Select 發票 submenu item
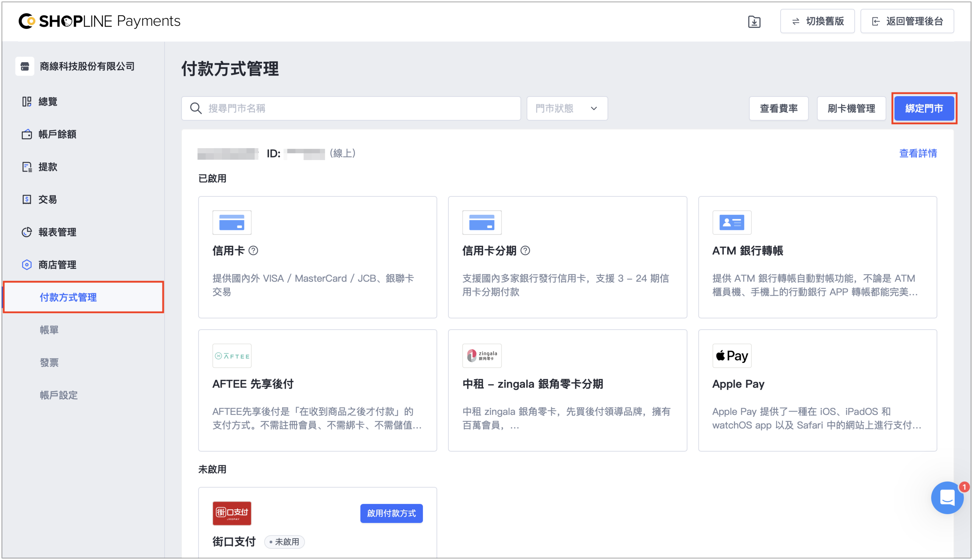This screenshot has height=560, width=973. coord(49,363)
